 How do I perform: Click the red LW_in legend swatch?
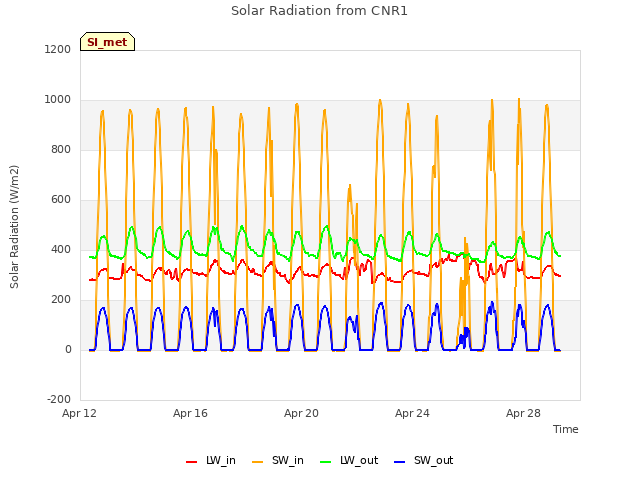pyautogui.click(x=191, y=462)
